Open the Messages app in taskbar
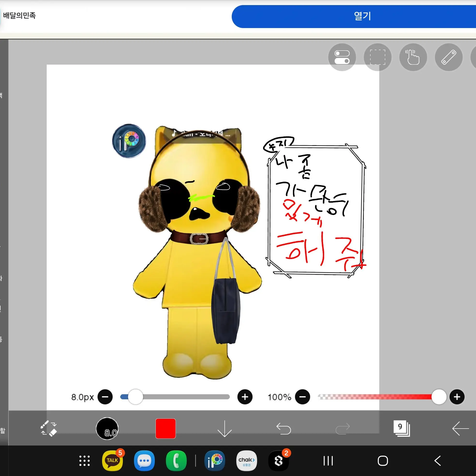The width and height of the screenshot is (476, 476). (x=144, y=461)
